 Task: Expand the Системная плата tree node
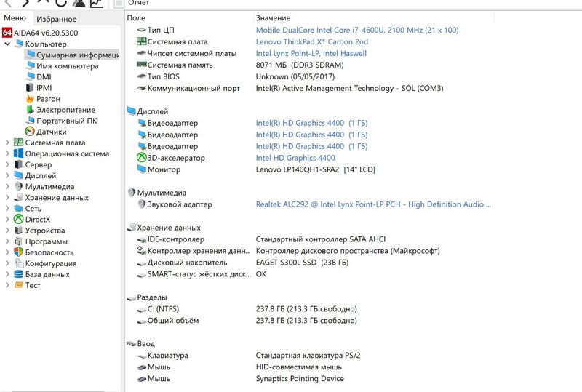7,143
